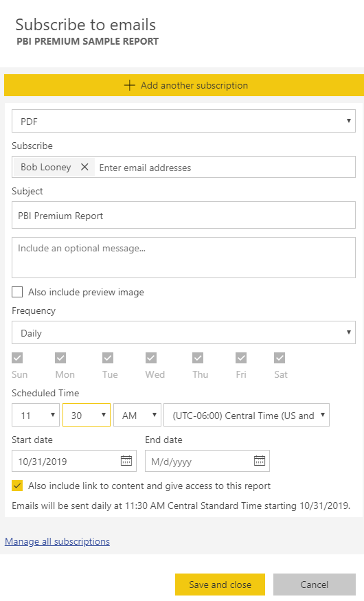
Task: Open the PDF format dropdown
Action: tap(183, 121)
